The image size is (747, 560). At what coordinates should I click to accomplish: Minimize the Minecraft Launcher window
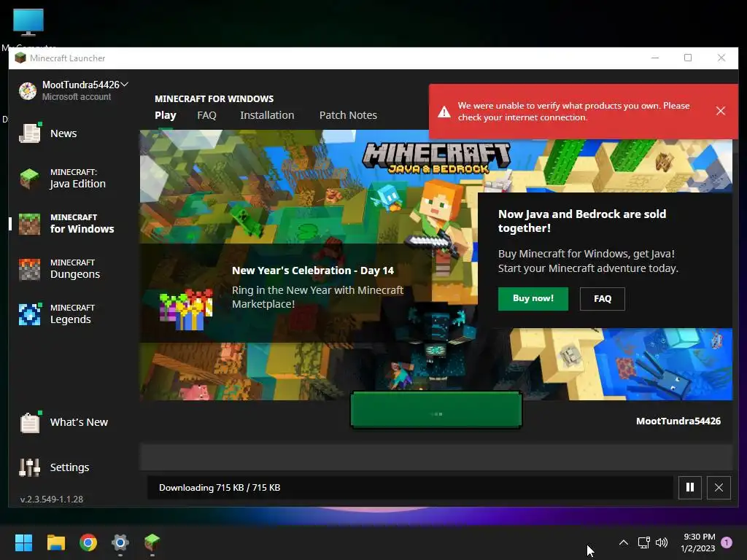pos(655,58)
